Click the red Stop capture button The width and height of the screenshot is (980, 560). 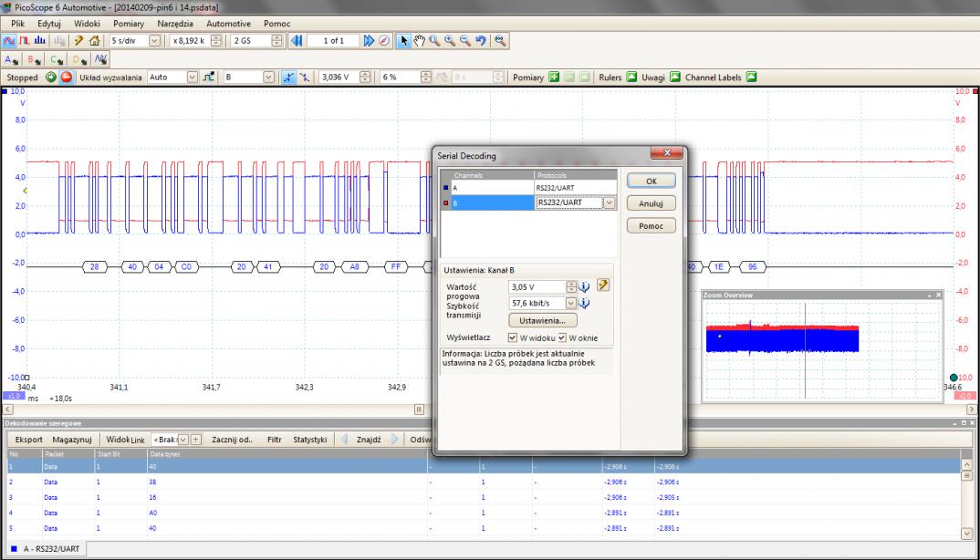[66, 78]
